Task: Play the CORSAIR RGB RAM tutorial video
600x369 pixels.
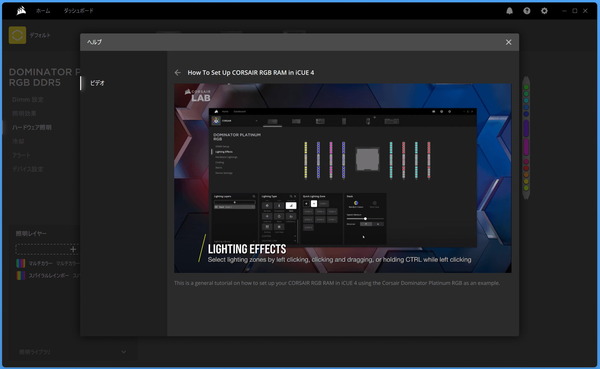Action: coord(342,178)
